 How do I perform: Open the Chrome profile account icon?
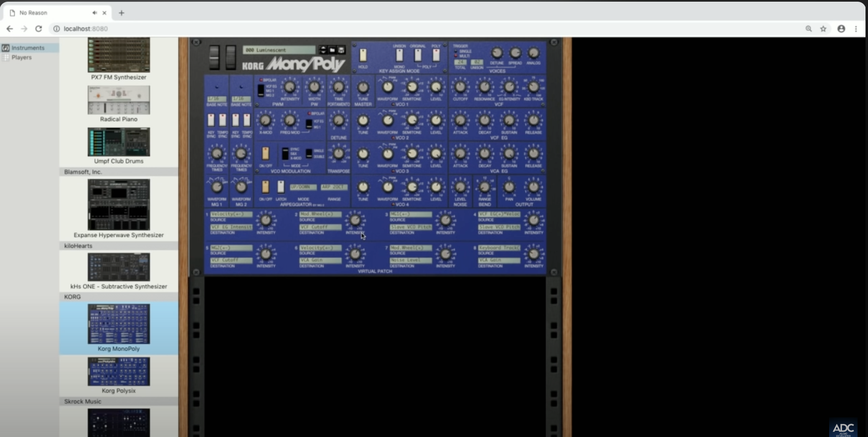[x=841, y=29]
